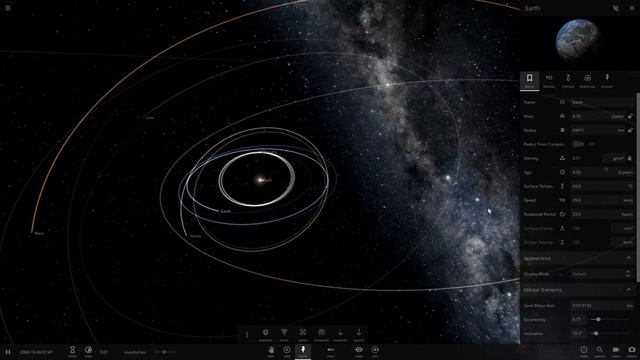The image size is (640, 360).
Task: Open the power sub-toolbar more options dots
Action: pyautogui.click(x=247, y=335)
